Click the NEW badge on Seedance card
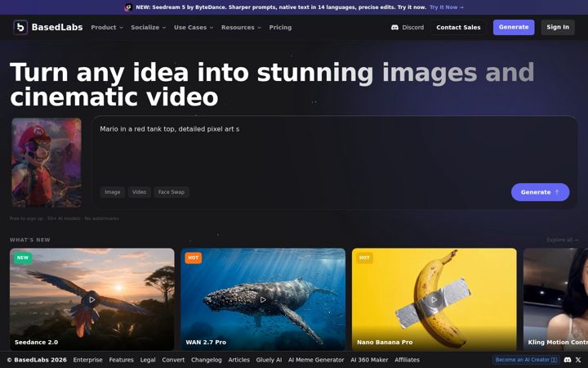This screenshot has width=588, height=368. [23, 258]
